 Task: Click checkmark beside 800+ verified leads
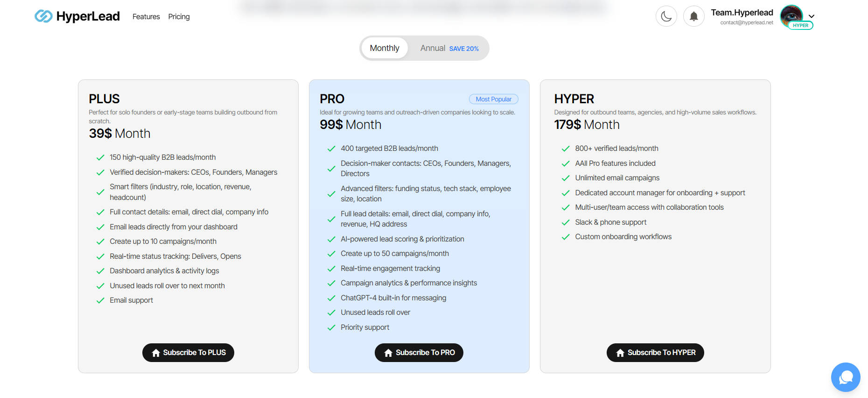tap(566, 149)
